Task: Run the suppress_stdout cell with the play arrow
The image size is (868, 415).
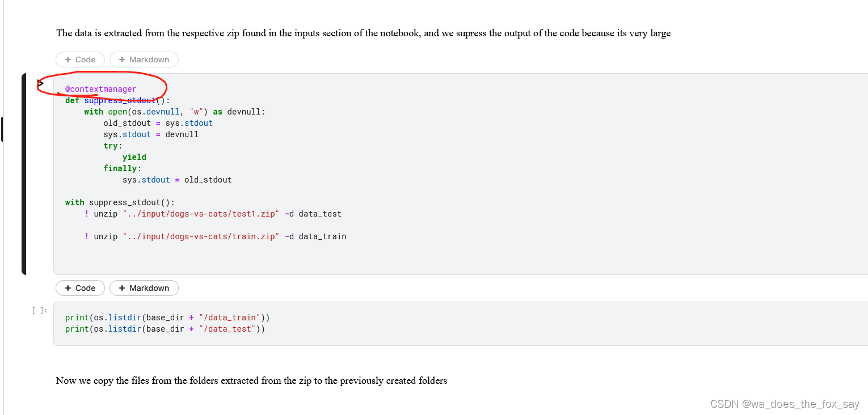Action: click(x=40, y=83)
